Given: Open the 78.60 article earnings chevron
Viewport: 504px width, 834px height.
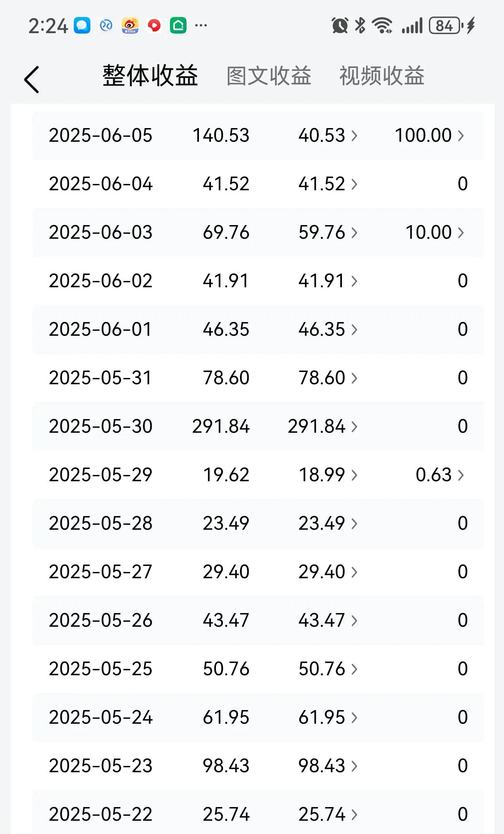Looking at the screenshot, I should pos(354,378).
